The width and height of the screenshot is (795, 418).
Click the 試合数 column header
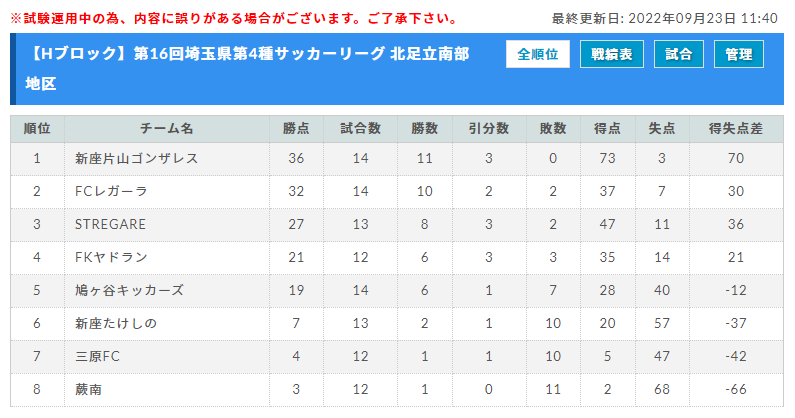(360, 129)
